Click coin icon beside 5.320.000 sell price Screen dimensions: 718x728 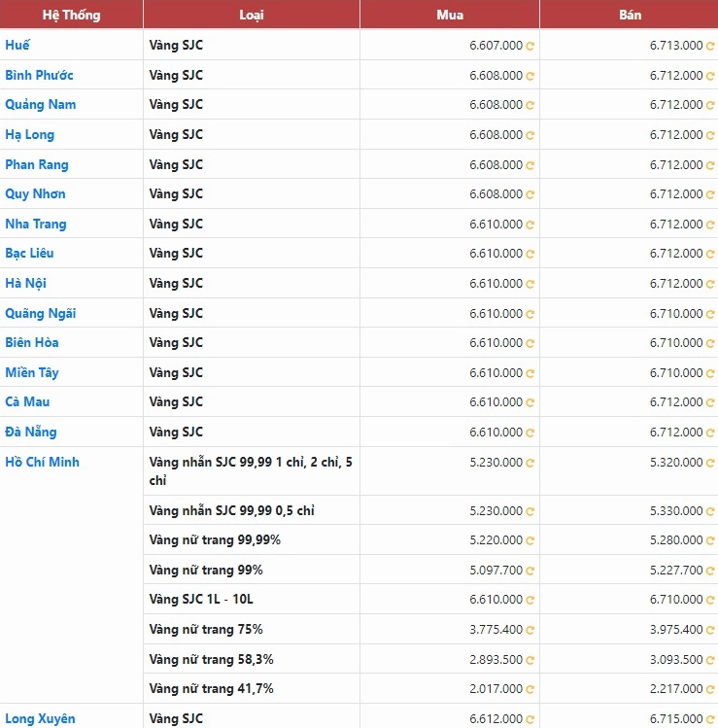710,463
